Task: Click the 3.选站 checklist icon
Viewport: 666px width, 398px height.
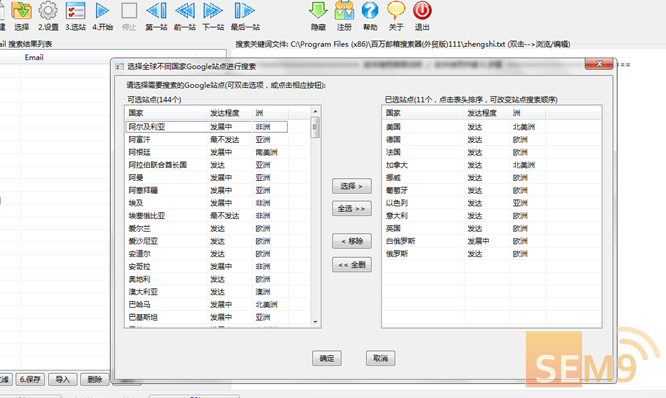Action: coord(76,11)
